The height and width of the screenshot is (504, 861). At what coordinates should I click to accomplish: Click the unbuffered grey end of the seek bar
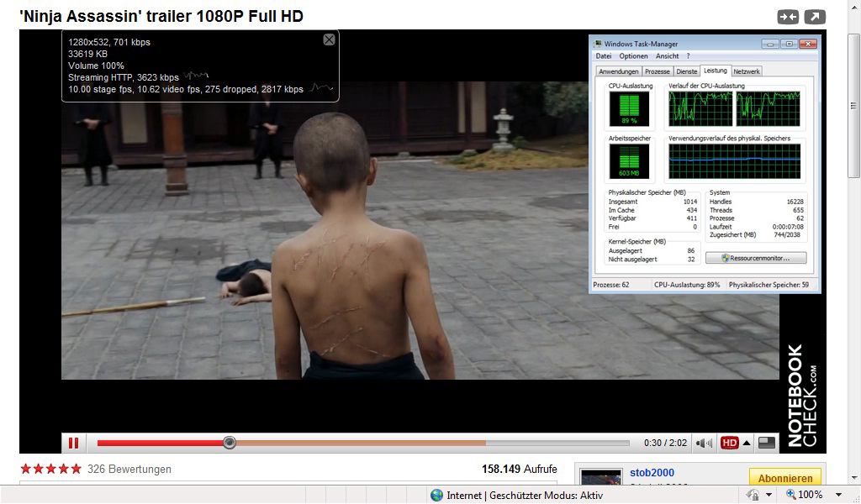coord(557,443)
